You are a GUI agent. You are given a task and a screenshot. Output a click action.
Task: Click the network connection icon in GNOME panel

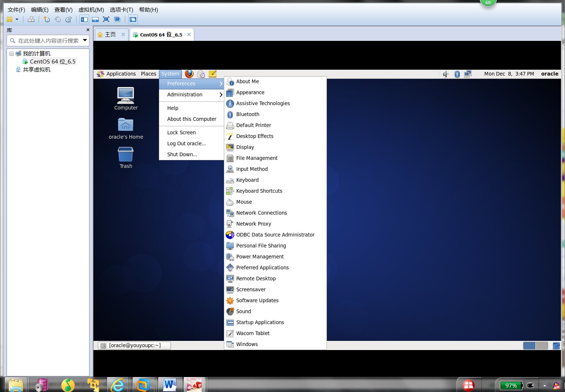pyautogui.click(x=468, y=74)
